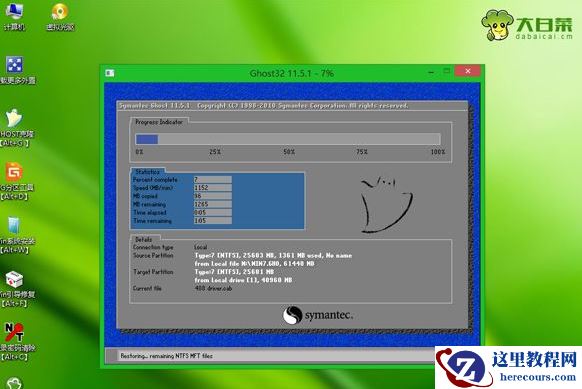Screen dimensions: 582x389
Task: Click the Ghost32 11.5.1 - 7% title text
Action: tap(292, 73)
